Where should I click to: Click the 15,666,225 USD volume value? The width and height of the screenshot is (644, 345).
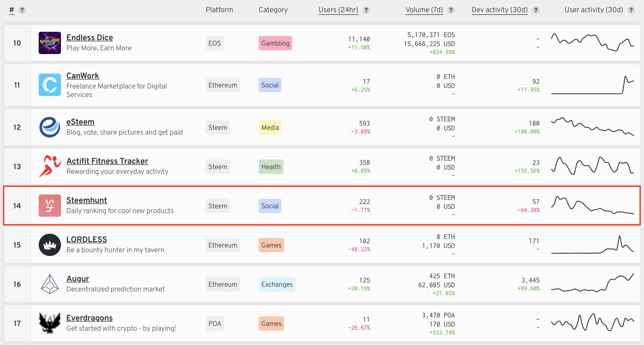429,44
